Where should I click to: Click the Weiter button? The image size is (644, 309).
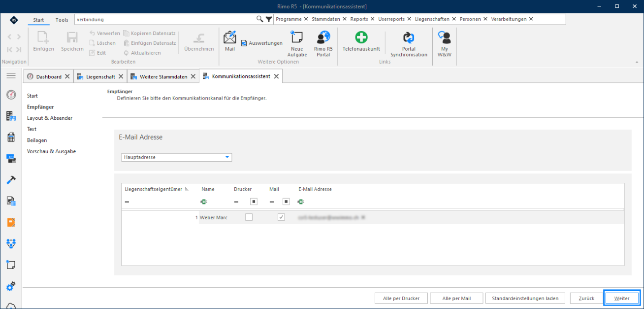point(622,298)
